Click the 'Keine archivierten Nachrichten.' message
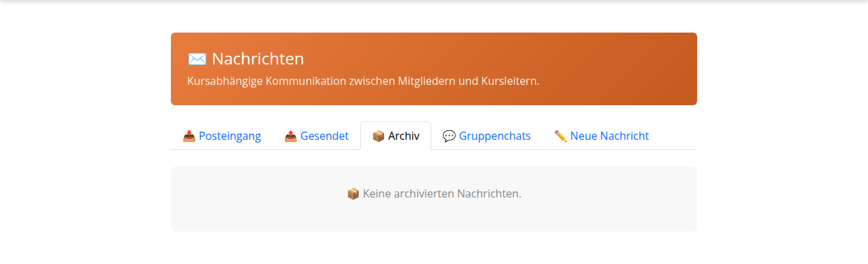868x264 pixels. pos(442,193)
